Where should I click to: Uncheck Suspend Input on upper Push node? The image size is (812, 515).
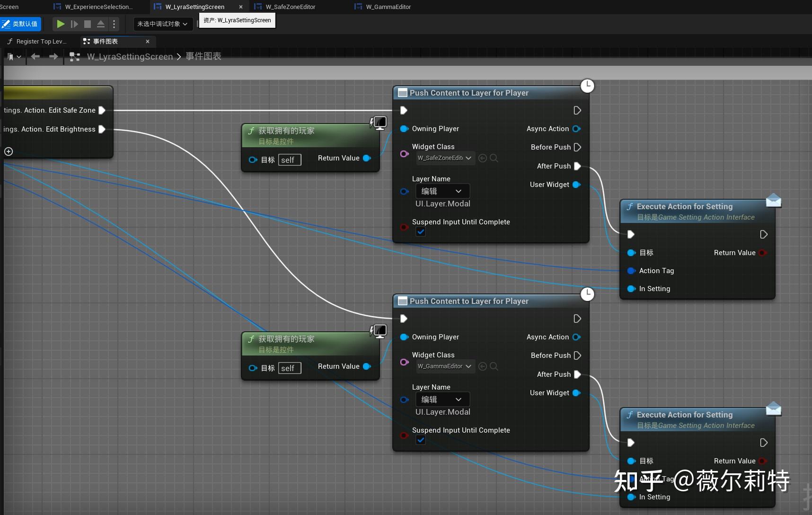421,232
